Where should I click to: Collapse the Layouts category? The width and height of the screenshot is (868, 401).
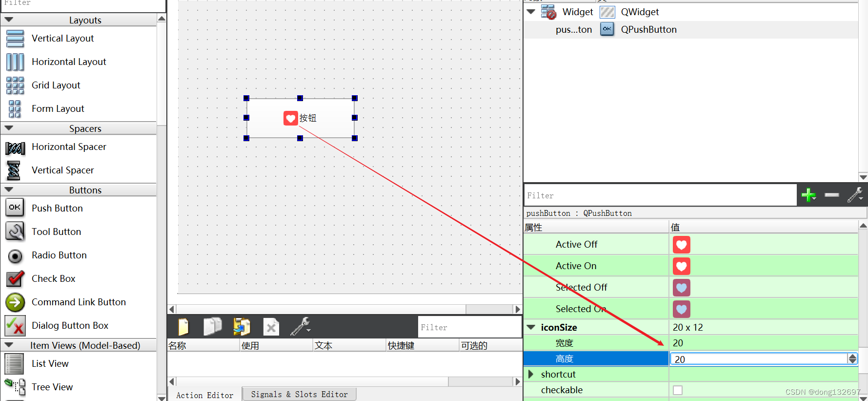[x=8, y=20]
